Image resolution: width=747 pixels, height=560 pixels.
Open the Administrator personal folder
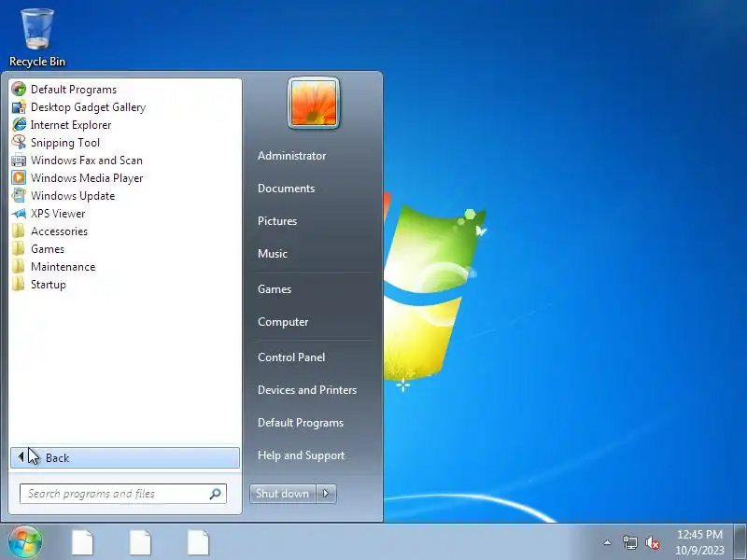click(291, 156)
